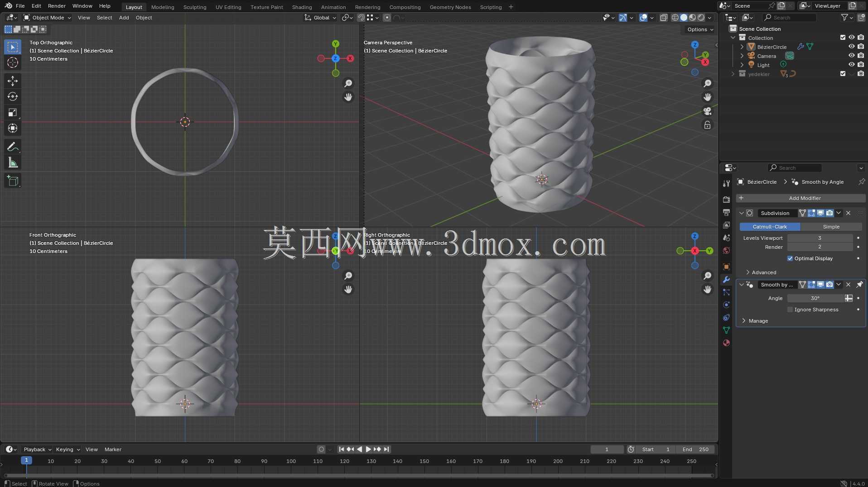Enable Ignore Sharpness checkbox
Image resolution: width=868 pixels, height=487 pixels.
(790, 310)
